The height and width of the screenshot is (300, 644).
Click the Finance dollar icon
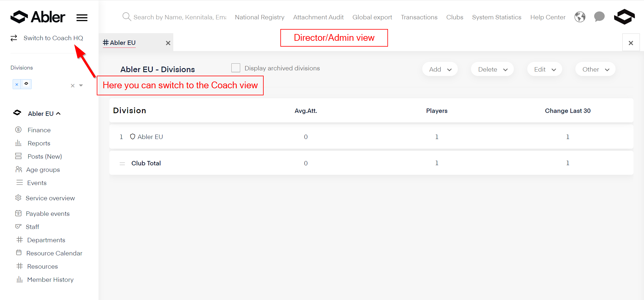point(18,130)
